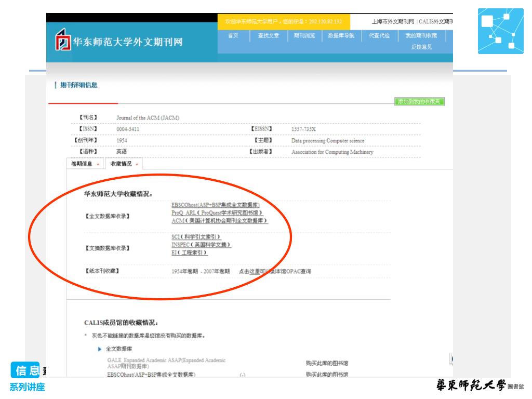Switch to the 收藏情况 tab
Viewport: 532px width, 399px height.
pyautogui.click(x=121, y=164)
